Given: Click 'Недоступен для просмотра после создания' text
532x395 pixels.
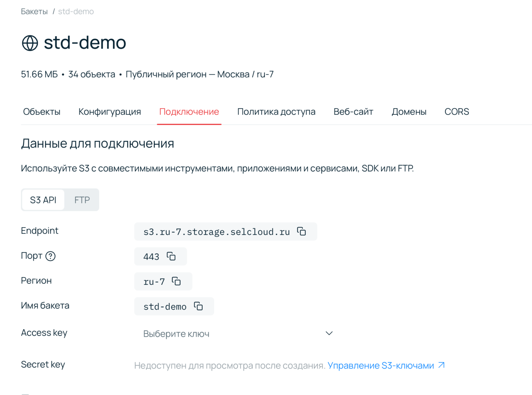Looking at the screenshot, I should coord(230,365).
